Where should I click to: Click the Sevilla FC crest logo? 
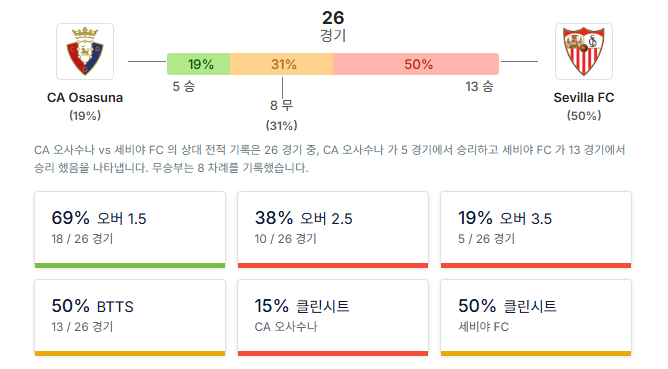pyautogui.click(x=584, y=52)
